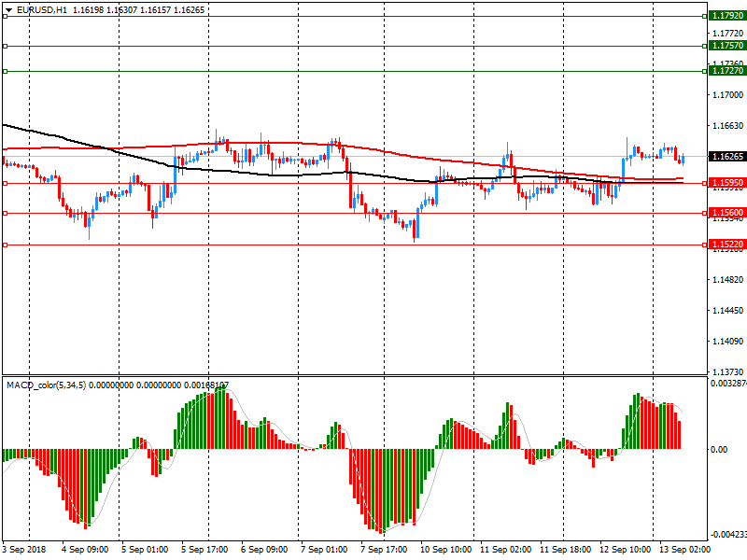Click left-edge handle of 1.15950 red line
The height and width of the screenshot is (560, 747).
click(5, 183)
